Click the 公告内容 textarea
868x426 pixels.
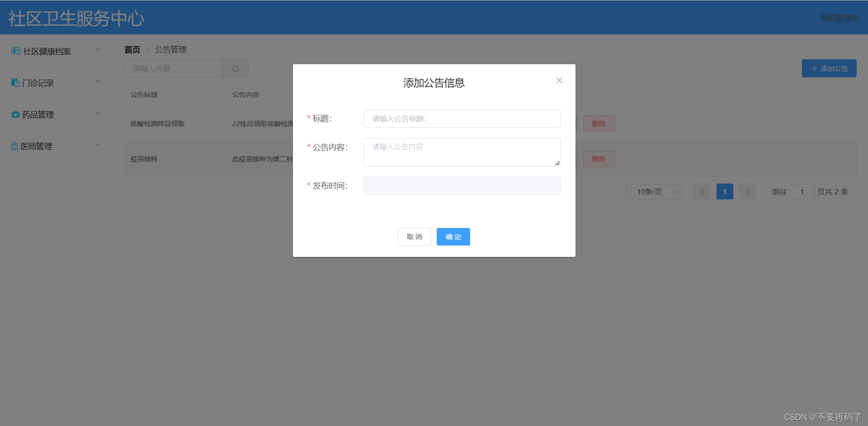point(462,152)
